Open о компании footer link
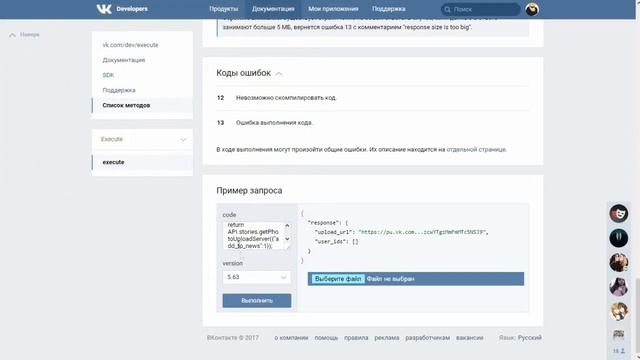 (291, 338)
